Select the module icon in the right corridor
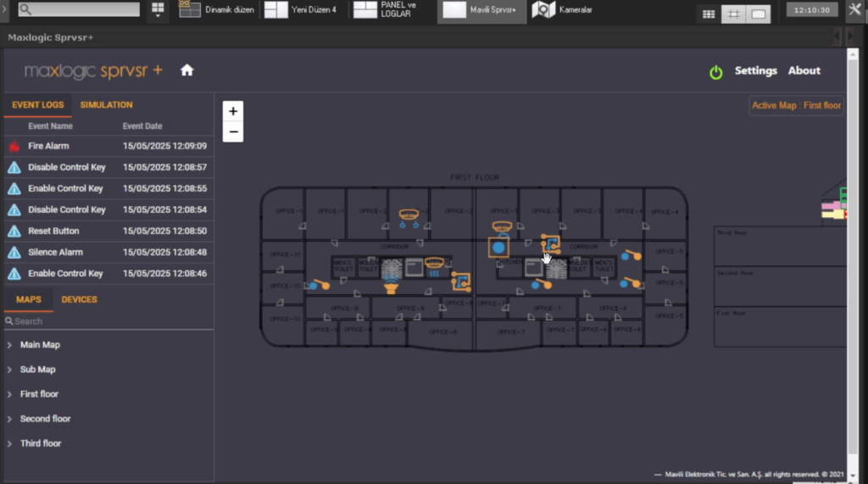This screenshot has height=484, width=868. pyautogui.click(x=551, y=243)
